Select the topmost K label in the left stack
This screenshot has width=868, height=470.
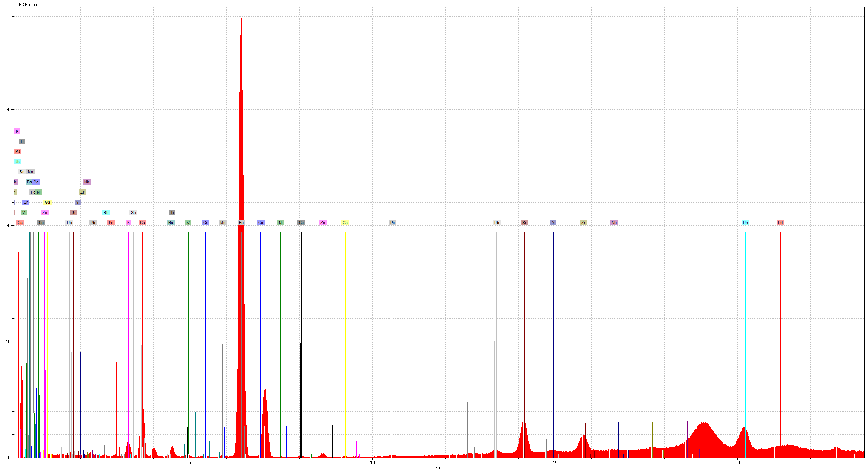17,131
